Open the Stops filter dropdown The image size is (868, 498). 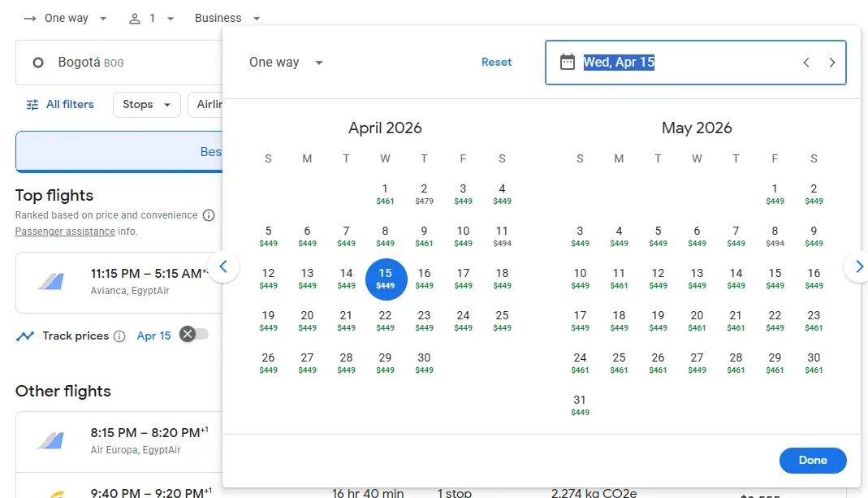146,105
